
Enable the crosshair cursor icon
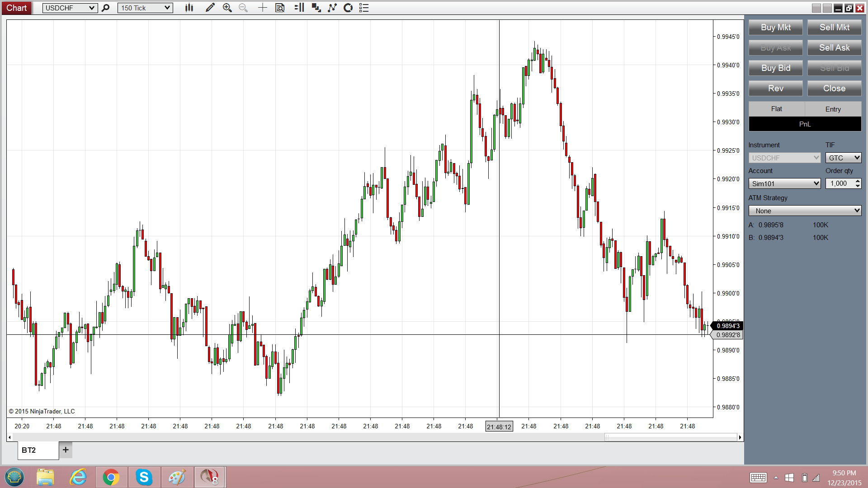click(x=262, y=8)
